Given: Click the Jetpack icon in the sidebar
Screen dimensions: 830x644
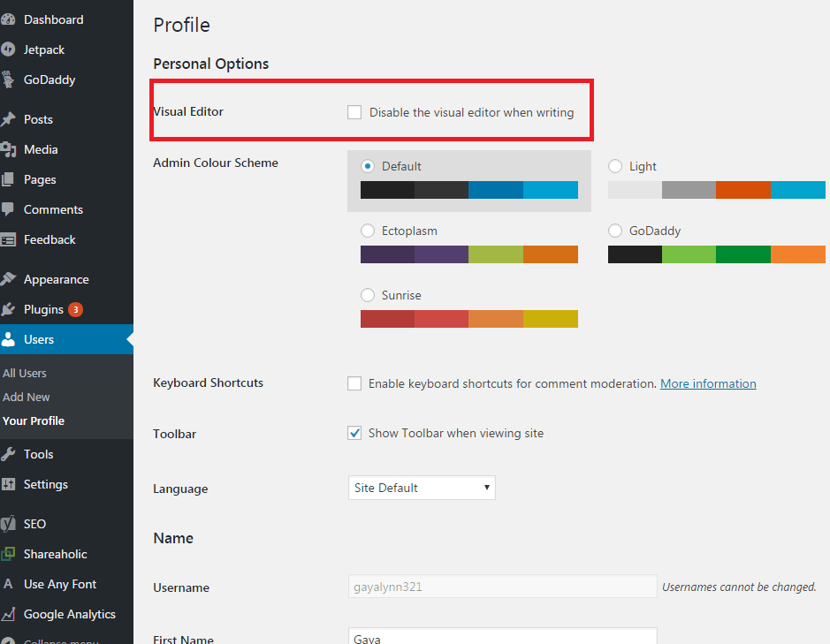Looking at the screenshot, I should tap(8, 49).
